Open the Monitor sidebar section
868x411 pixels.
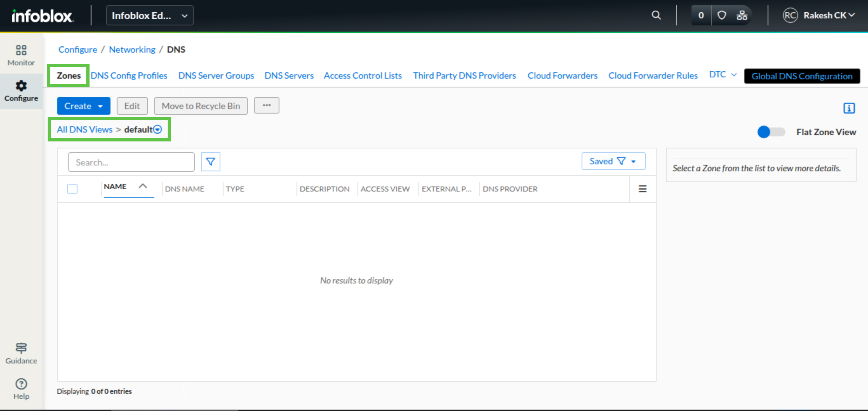21,55
